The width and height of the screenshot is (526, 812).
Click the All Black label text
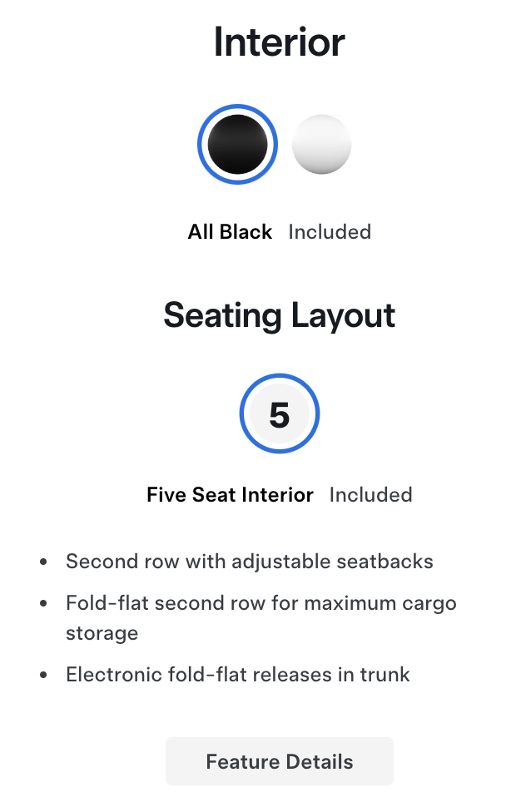pyautogui.click(x=230, y=232)
